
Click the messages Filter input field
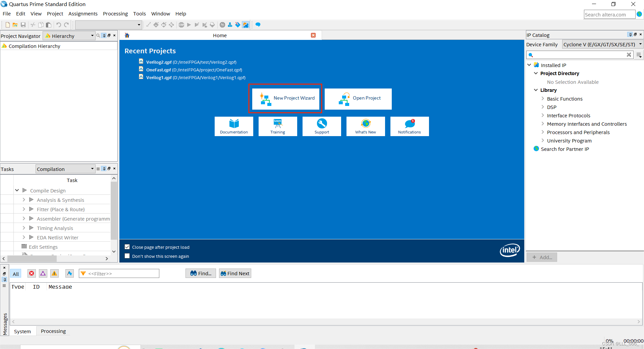pyautogui.click(x=119, y=274)
